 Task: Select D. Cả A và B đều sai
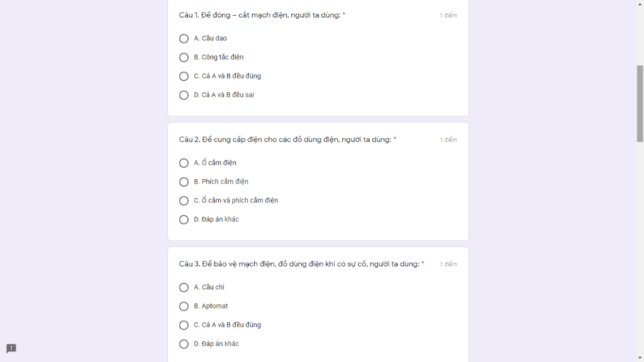(x=184, y=95)
